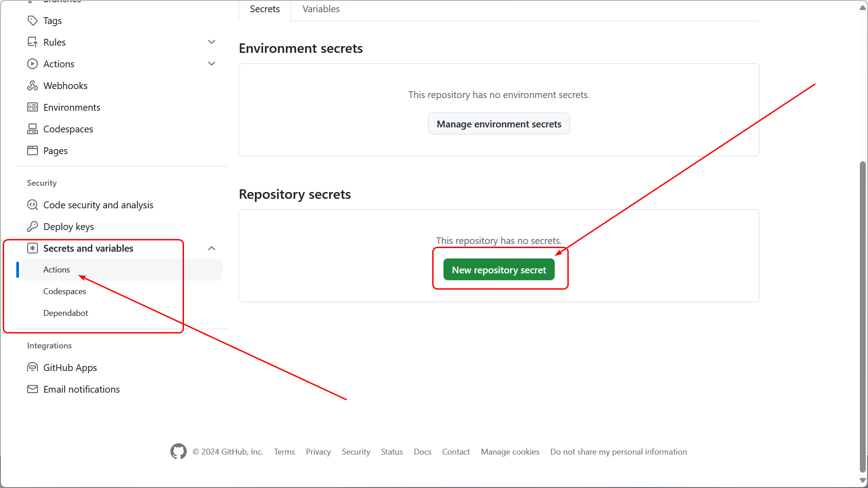Open the Deploy keys key icon
The height and width of the screenshot is (488, 868).
33,227
